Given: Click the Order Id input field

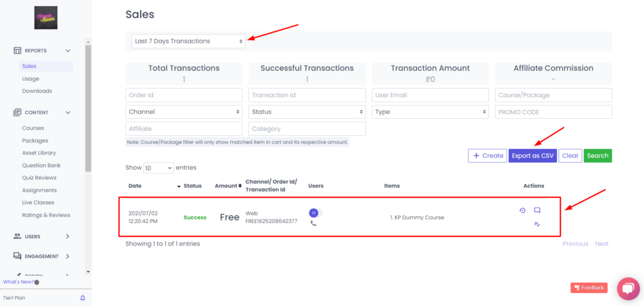Looking at the screenshot, I should tap(184, 95).
